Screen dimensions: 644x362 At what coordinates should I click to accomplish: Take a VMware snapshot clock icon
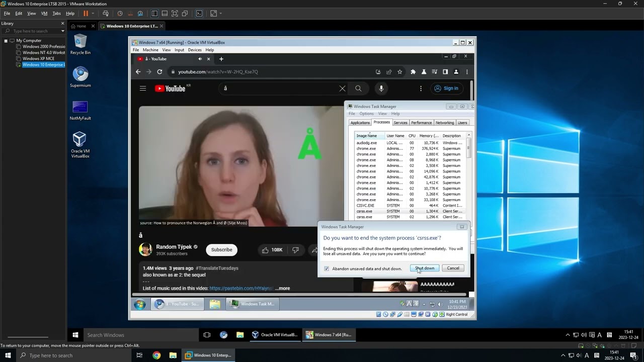pyautogui.click(x=120, y=14)
